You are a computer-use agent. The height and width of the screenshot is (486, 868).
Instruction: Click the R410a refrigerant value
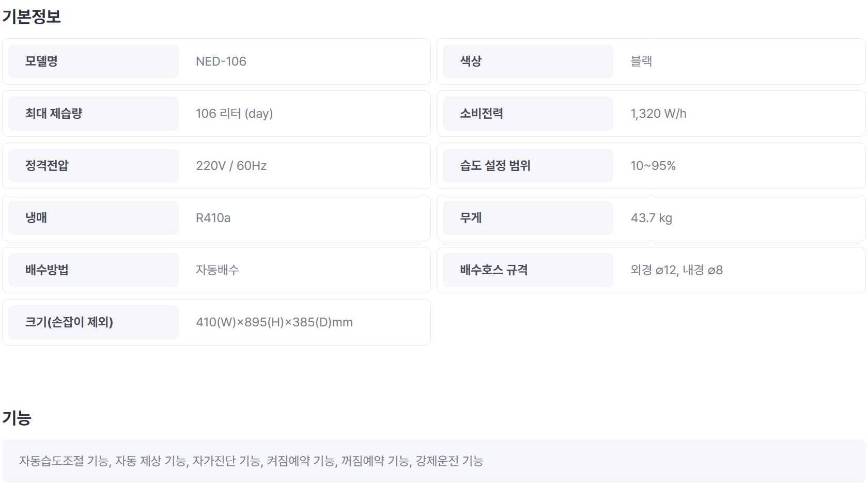[213, 218]
